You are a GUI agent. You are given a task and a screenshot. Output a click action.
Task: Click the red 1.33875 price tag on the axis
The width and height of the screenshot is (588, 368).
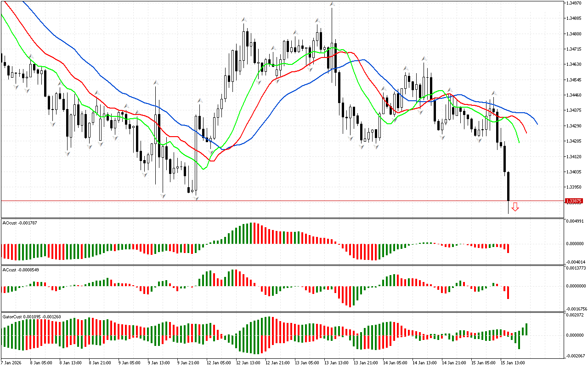(x=575, y=201)
